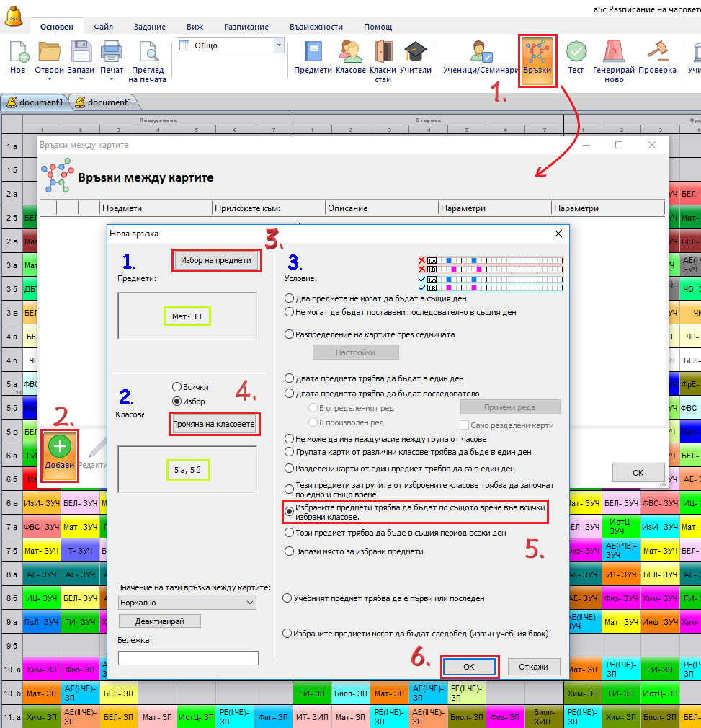
Task: Click the aSc bell application logo
Action: [14, 15]
